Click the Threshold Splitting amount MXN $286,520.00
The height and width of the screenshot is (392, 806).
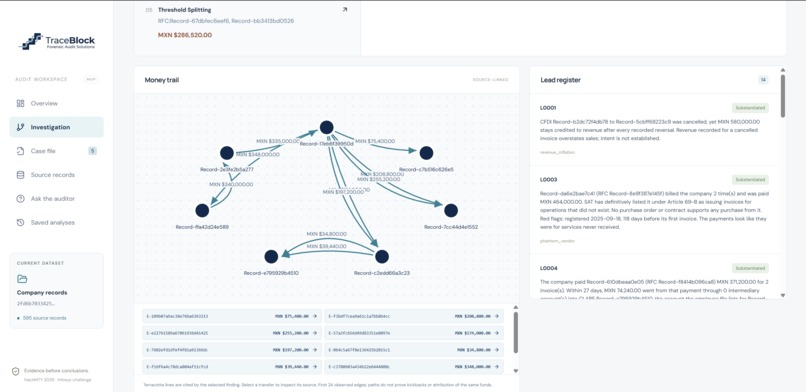pos(185,35)
